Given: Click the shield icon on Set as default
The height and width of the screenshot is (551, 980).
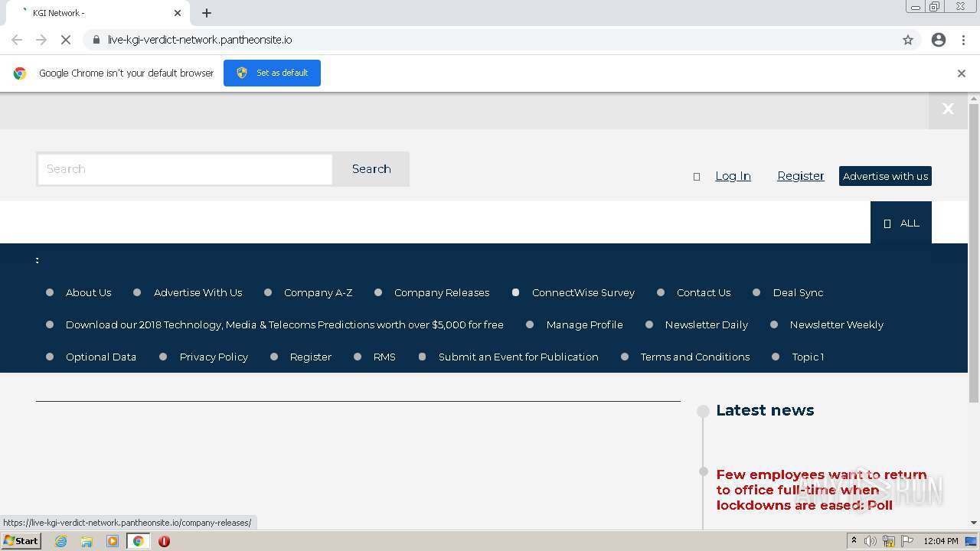Looking at the screenshot, I should (242, 73).
